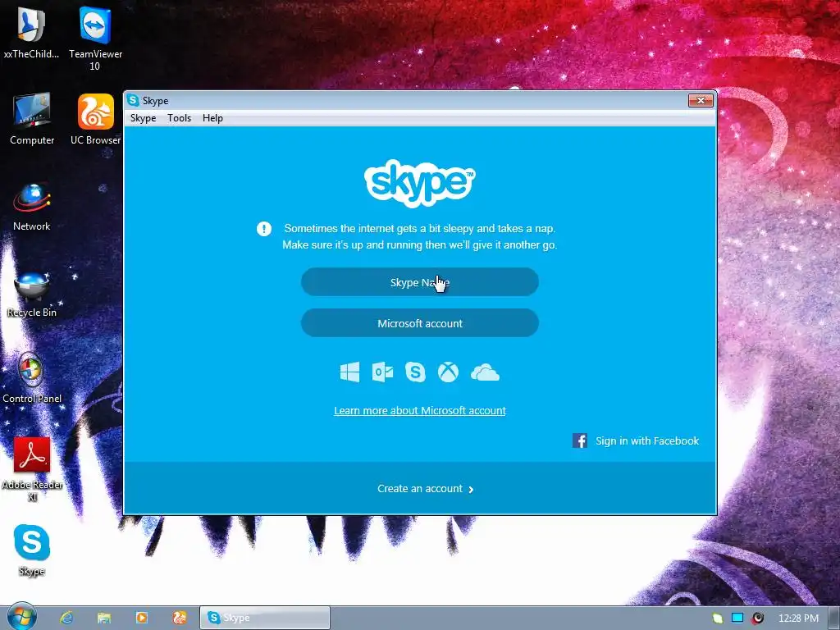Click the Show desktop strip at the taskbar's far right

834,619
